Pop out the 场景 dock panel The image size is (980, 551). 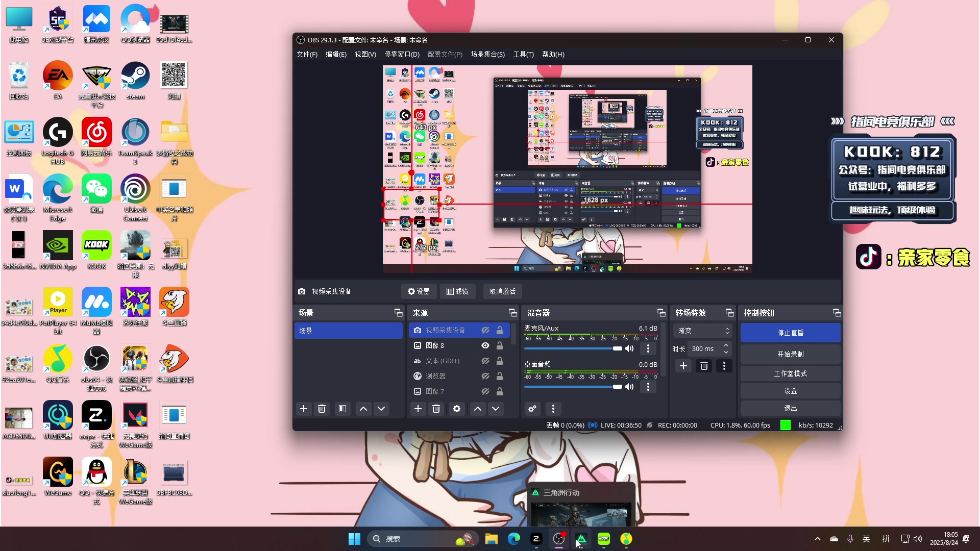click(x=398, y=313)
